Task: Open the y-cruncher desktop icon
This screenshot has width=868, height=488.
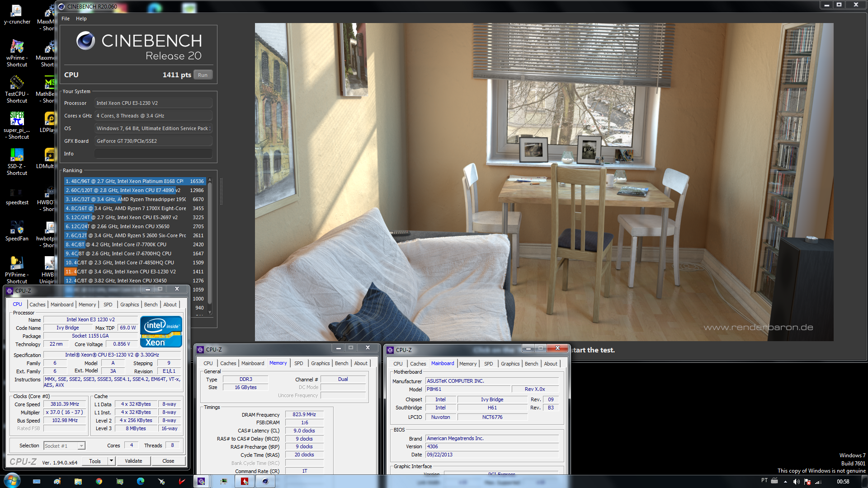Action: [x=17, y=14]
